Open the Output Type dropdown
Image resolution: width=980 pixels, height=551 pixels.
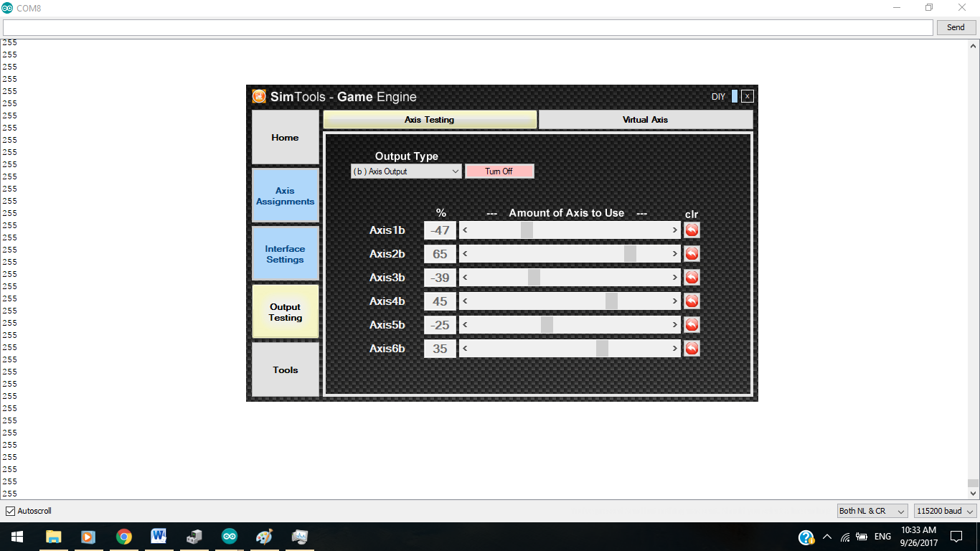406,171
